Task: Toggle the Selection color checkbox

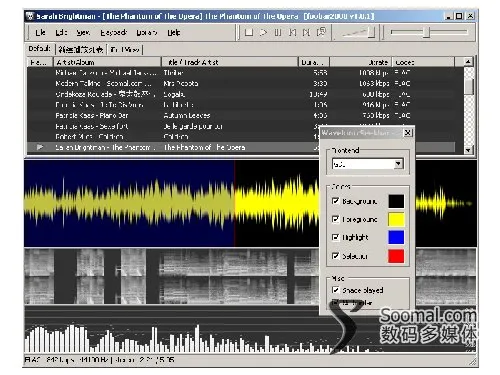Action: (x=335, y=256)
